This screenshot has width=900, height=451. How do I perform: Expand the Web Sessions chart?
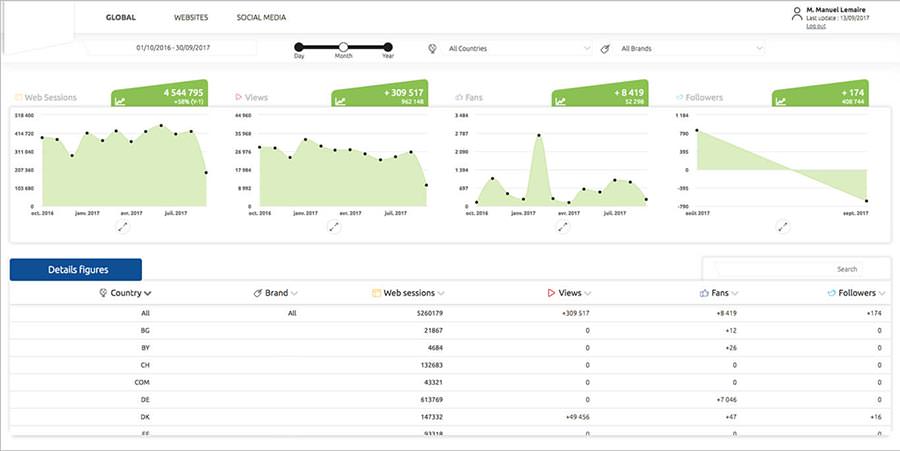123,227
